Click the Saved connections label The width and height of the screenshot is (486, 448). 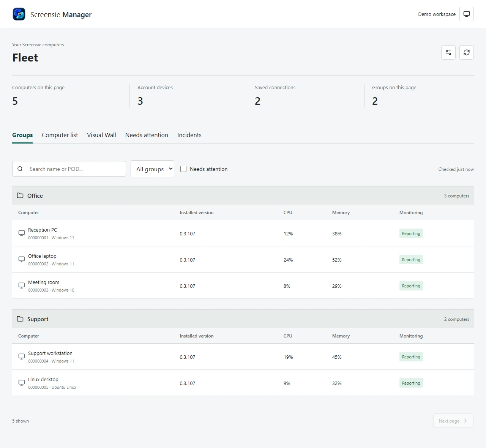click(275, 88)
